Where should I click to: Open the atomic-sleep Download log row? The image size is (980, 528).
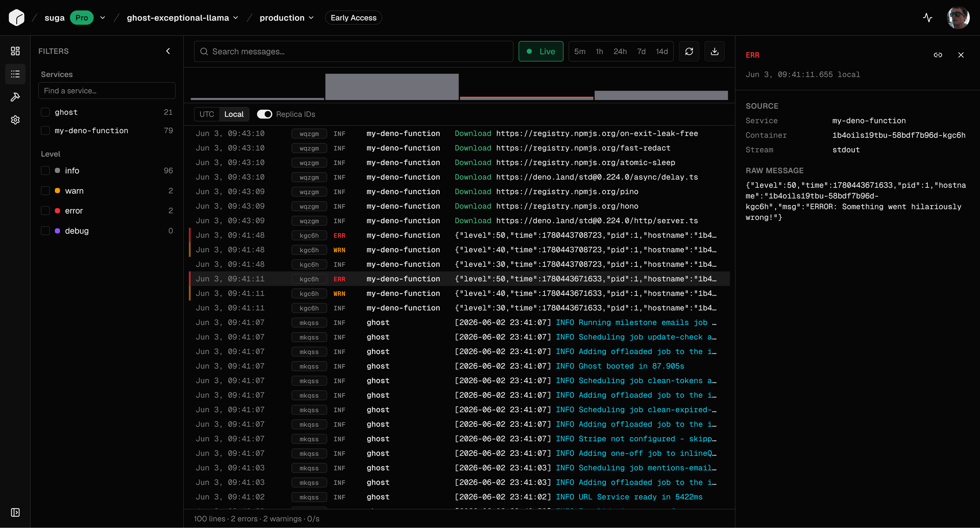[x=459, y=162]
